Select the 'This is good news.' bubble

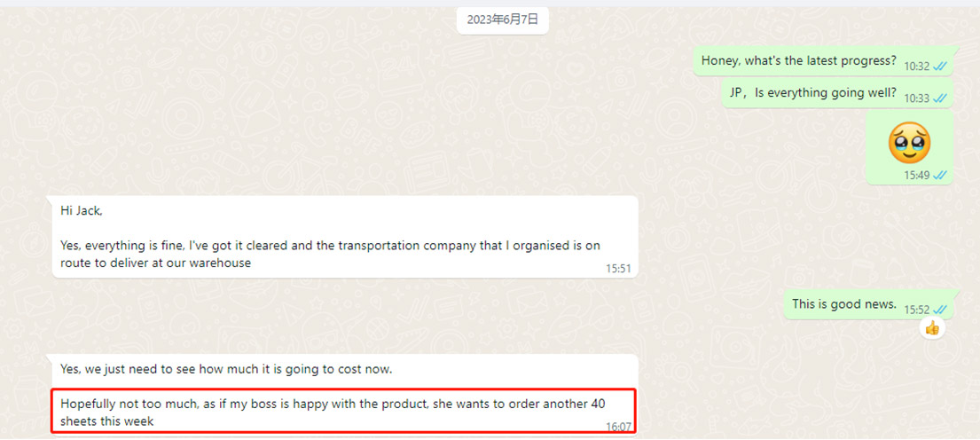click(869, 305)
